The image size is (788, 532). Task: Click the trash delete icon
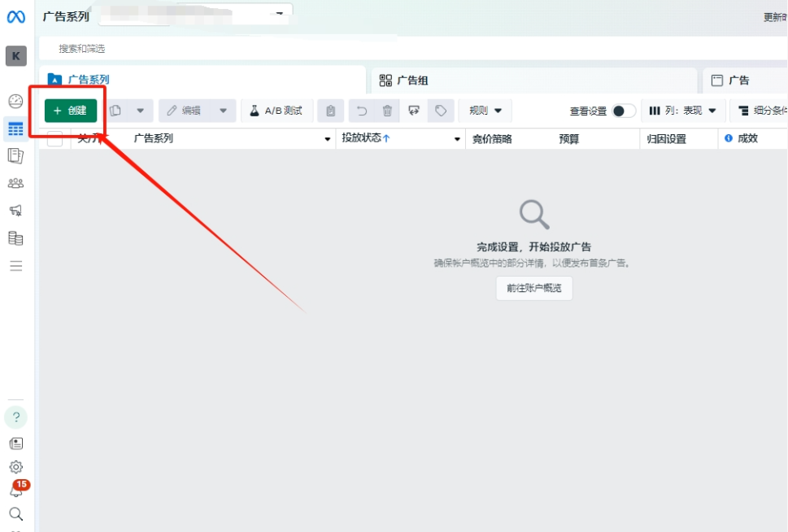pos(387,111)
